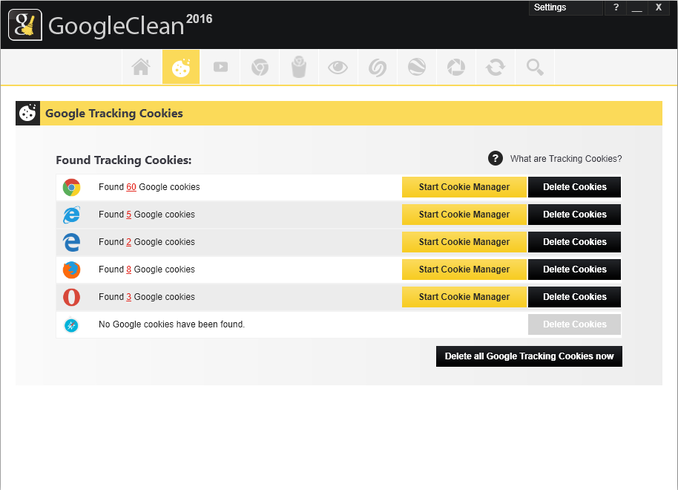Start Cookie Manager for Chrome row
This screenshot has width=678, height=490.
464,187
